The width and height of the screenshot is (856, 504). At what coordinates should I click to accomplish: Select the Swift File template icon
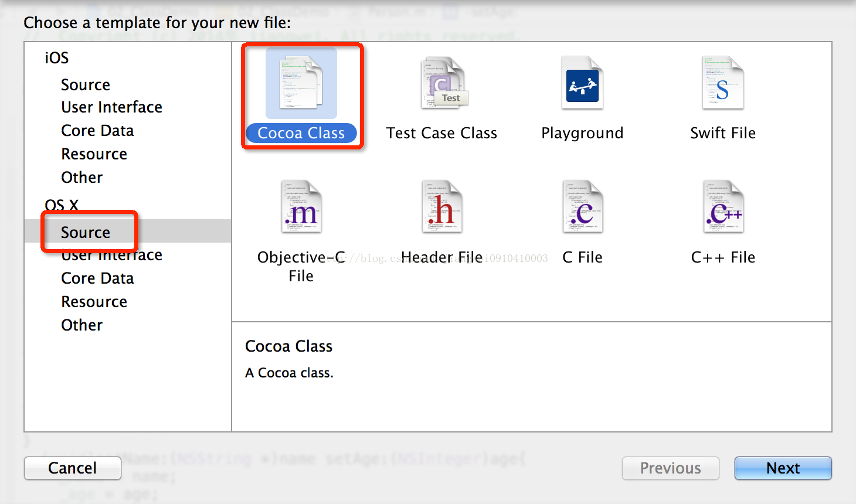coord(723,83)
